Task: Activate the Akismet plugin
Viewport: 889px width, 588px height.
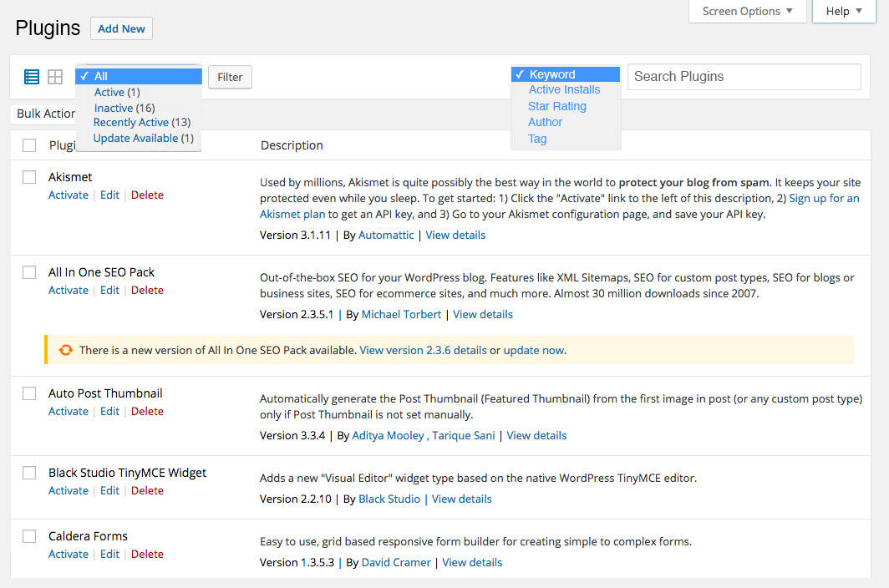Action: pos(68,195)
